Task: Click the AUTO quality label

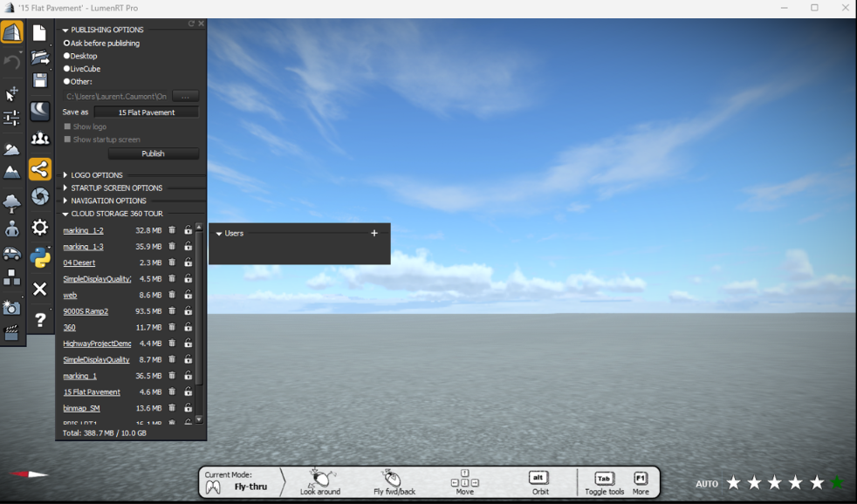Action: tap(707, 484)
